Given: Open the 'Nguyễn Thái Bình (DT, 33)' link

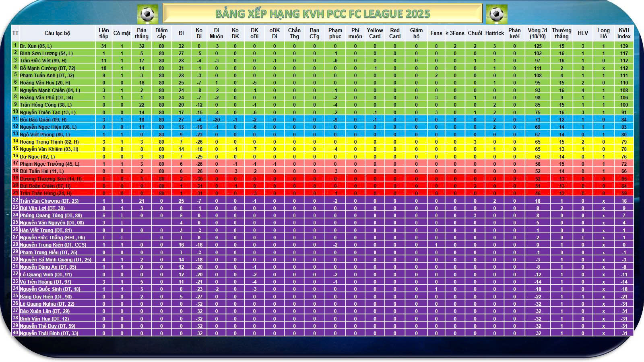Looking at the screenshot, I should pos(49,333).
